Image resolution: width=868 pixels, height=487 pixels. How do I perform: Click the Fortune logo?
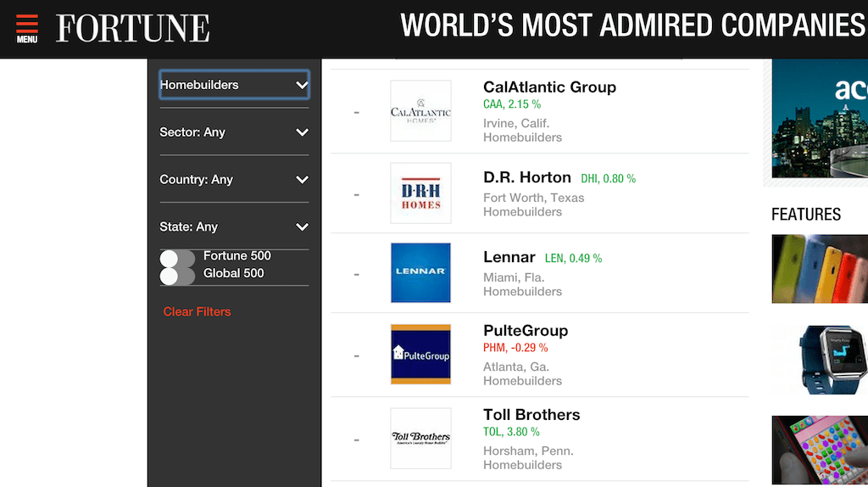pyautogui.click(x=133, y=29)
